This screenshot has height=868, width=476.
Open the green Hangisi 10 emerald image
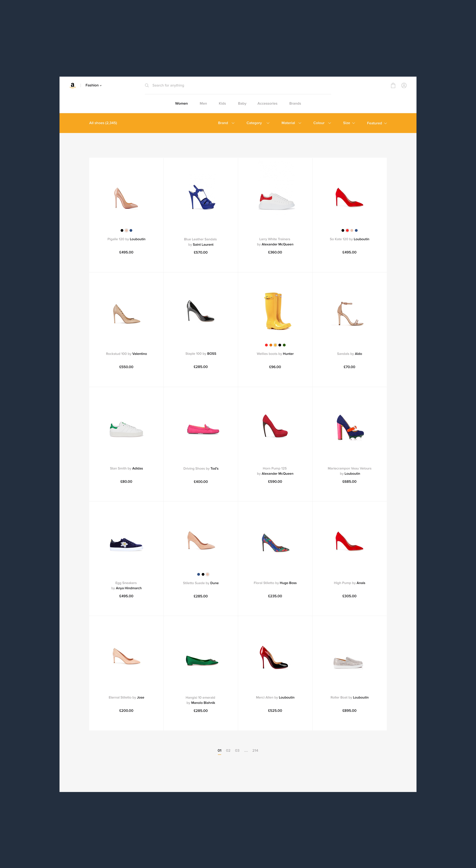point(202,660)
